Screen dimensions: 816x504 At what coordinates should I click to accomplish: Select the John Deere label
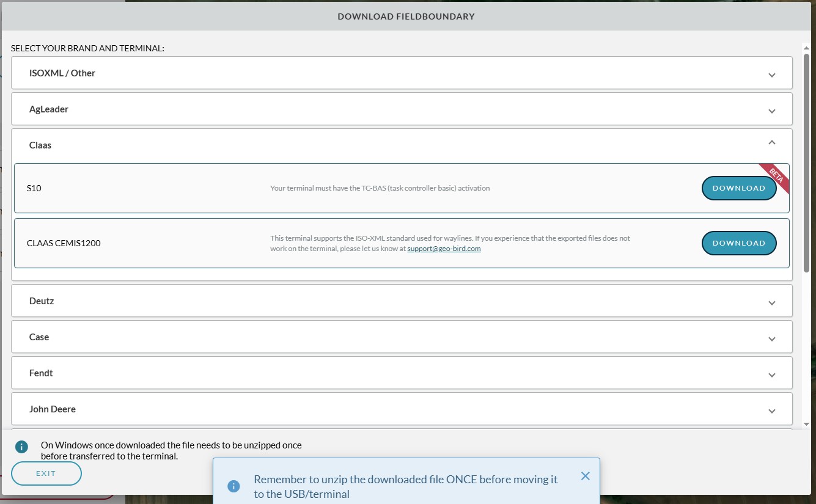pos(53,409)
